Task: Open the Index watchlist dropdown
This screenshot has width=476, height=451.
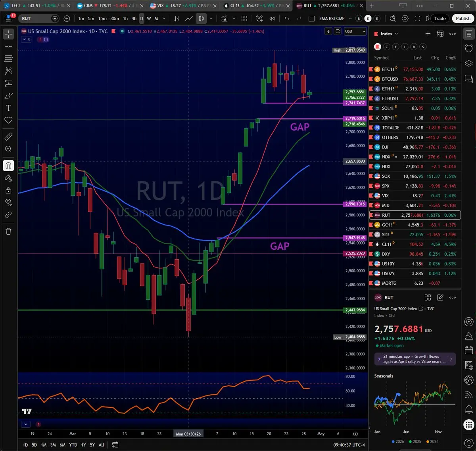Action: point(389,34)
